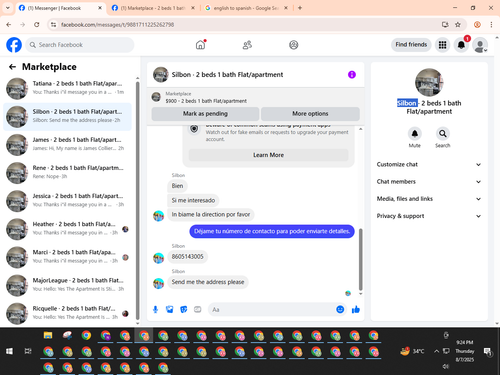The width and height of the screenshot is (500, 375).
Task: Expand Chat members section
Action: (x=429, y=182)
